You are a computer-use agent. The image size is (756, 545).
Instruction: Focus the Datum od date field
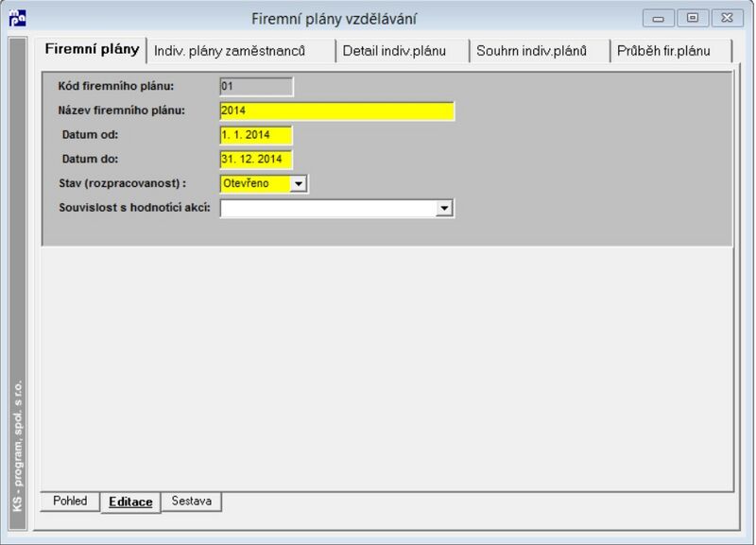(256, 135)
